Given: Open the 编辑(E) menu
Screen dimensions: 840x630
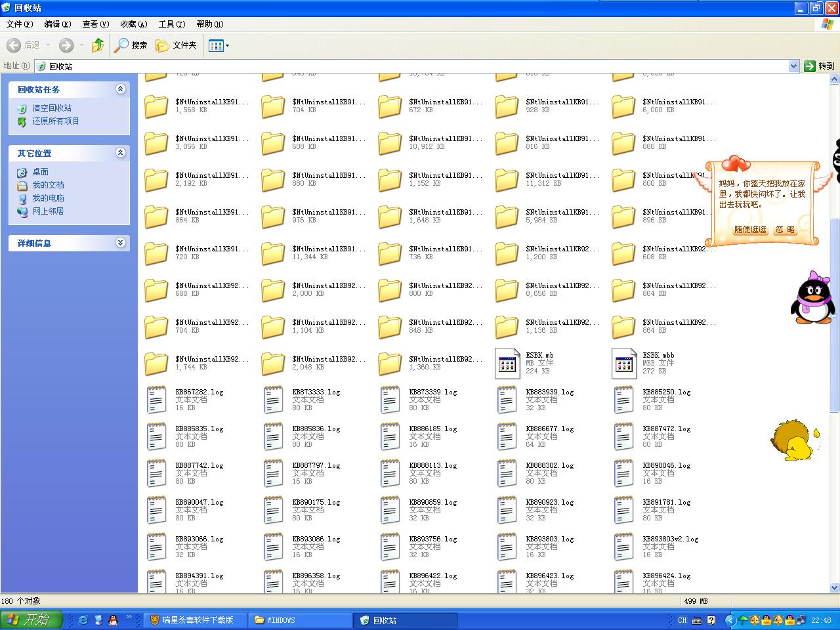Looking at the screenshot, I should pyautogui.click(x=57, y=24).
